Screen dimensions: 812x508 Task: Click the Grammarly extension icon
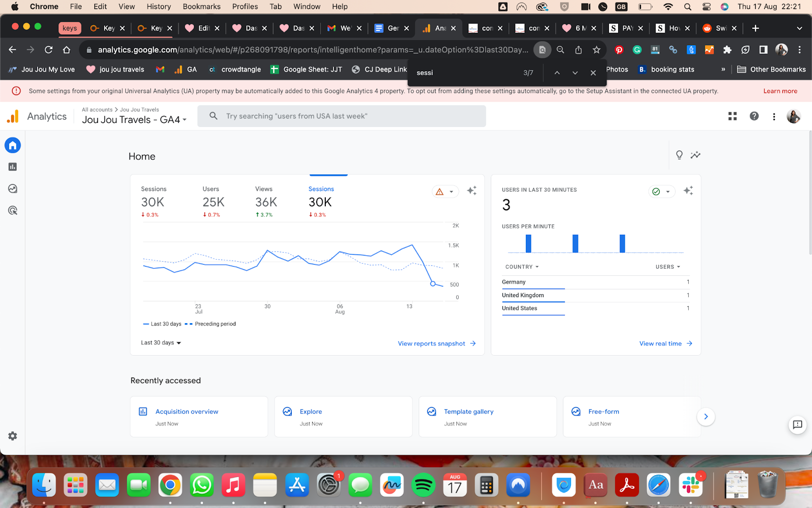point(637,50)
